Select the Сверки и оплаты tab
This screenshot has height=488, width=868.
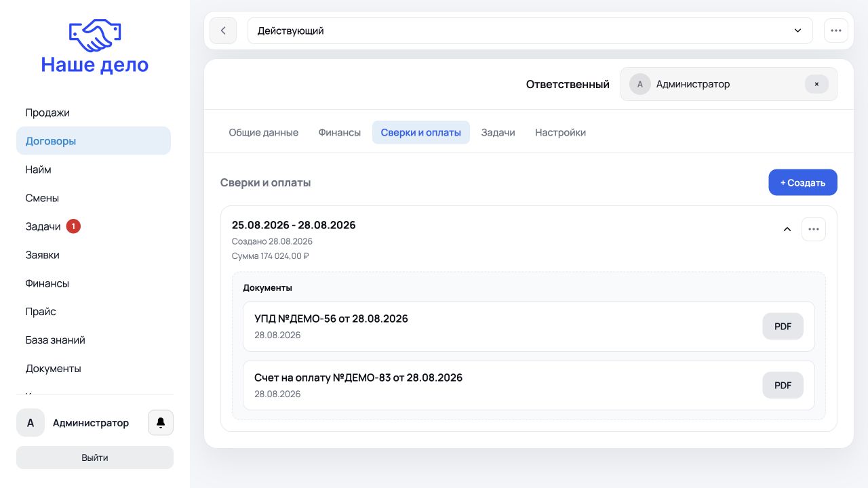pyautogui.click(x=421, y=132)
